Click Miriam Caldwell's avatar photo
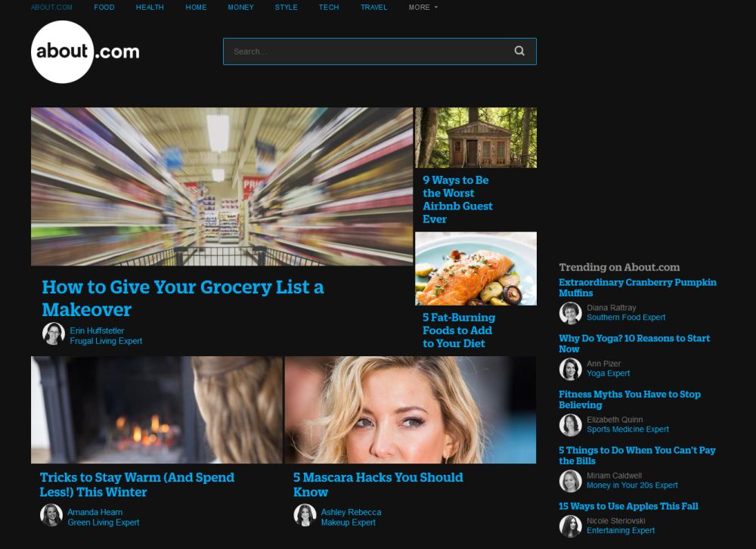Screen dimensions: 756x549 tap(571, 480)
